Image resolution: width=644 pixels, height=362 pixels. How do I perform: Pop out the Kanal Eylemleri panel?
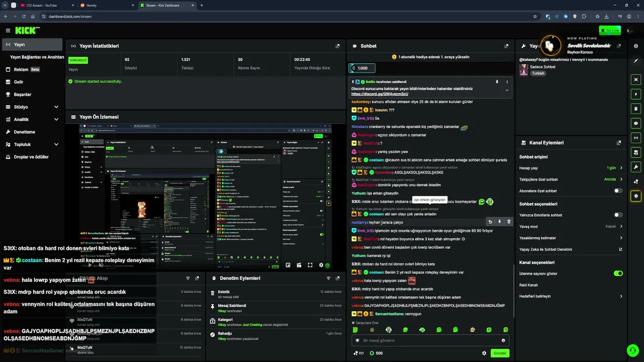(x=619, y=143)
